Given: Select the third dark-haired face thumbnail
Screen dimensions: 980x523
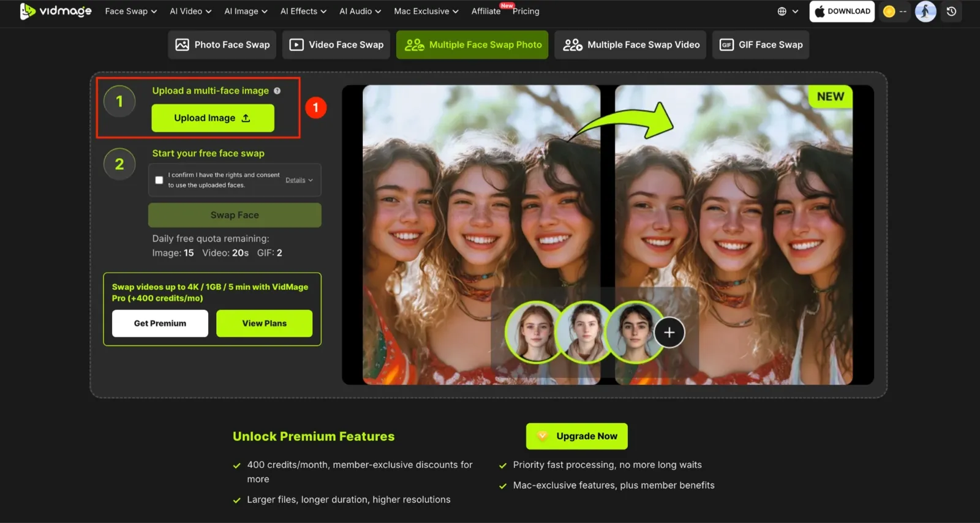Looking at the screenshot, I should (x=635, y=333).
